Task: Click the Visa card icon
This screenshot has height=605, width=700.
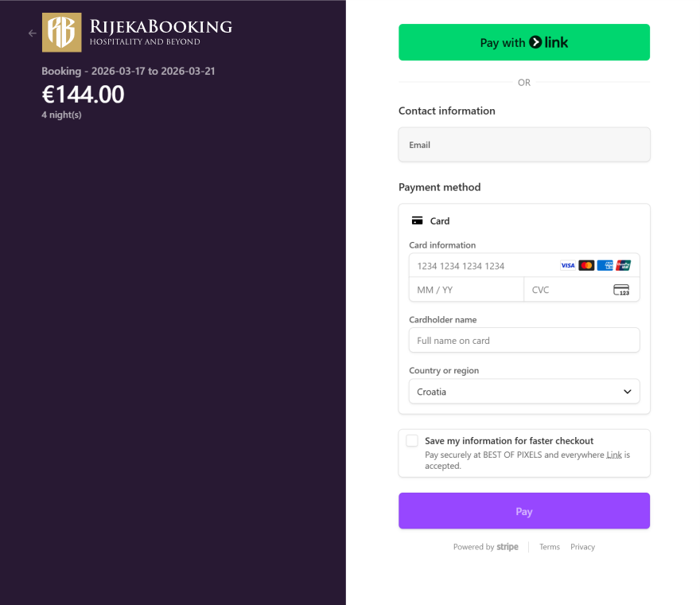Action: click(567, 266)
